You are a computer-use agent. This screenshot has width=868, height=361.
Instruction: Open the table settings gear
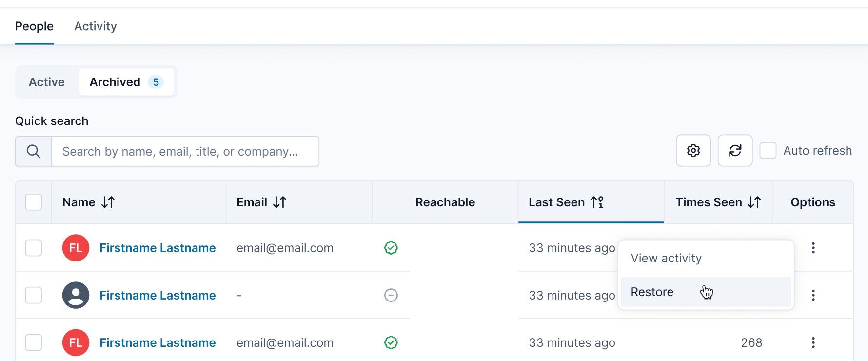[693, 151]
